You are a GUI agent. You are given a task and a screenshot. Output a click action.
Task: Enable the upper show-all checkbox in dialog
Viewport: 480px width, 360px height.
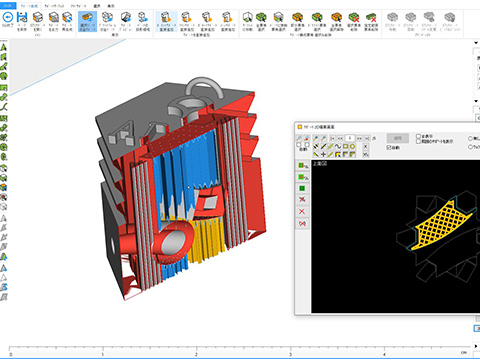pos(418,136)
